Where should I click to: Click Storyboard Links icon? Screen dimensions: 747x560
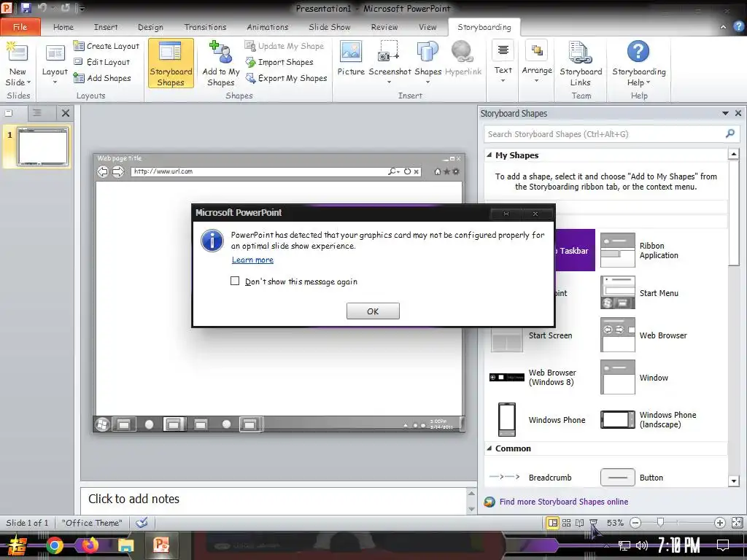point(581,52)
